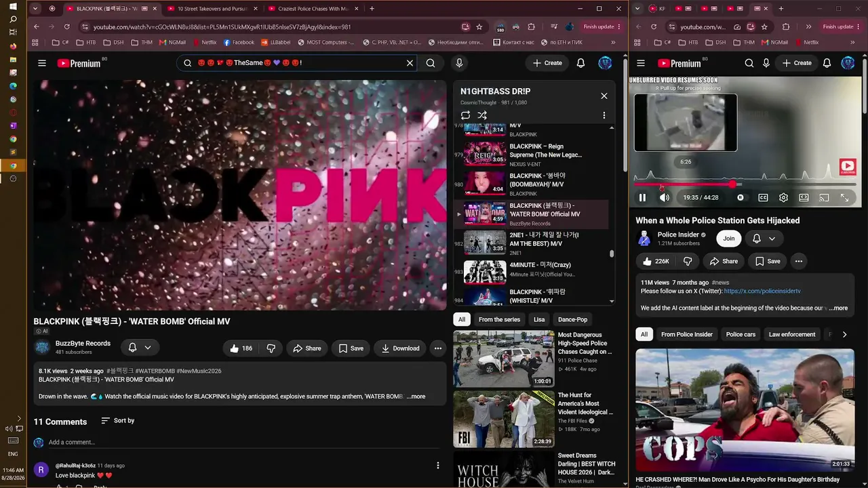Mute the Police Station video volume
Screen dimensions: 868x488
click(x=665, y=198)
